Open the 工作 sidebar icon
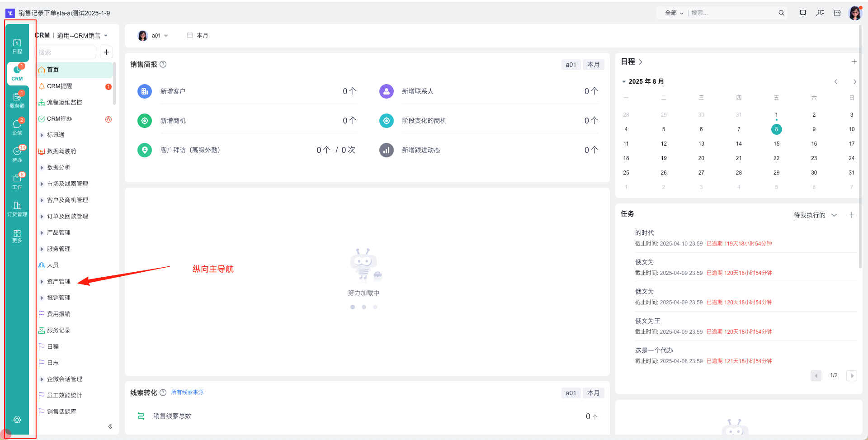This screenshot has width=868, height=440. tap(17, 180)
